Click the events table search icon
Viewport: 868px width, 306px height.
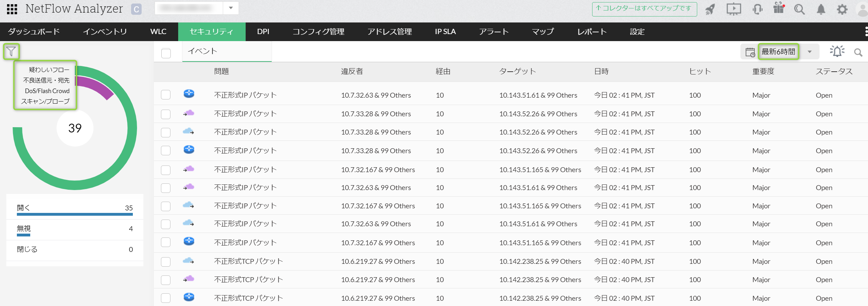tap(858, 52)
